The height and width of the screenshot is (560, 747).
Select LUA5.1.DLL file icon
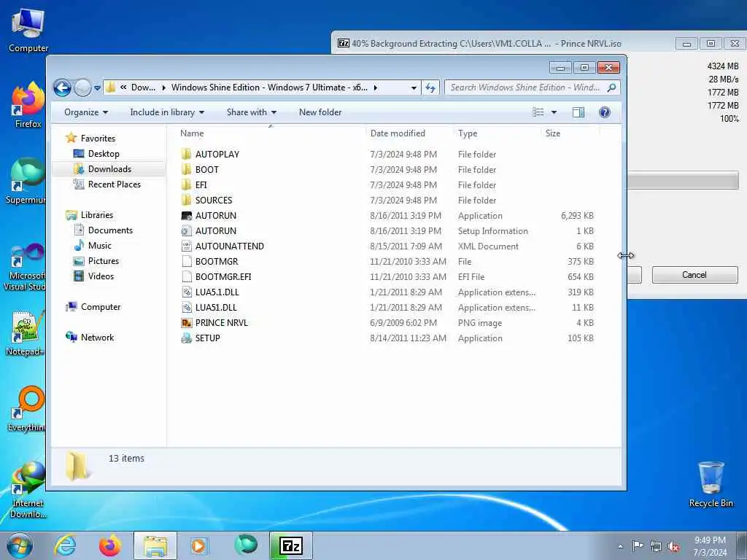(x=187, y=292)
